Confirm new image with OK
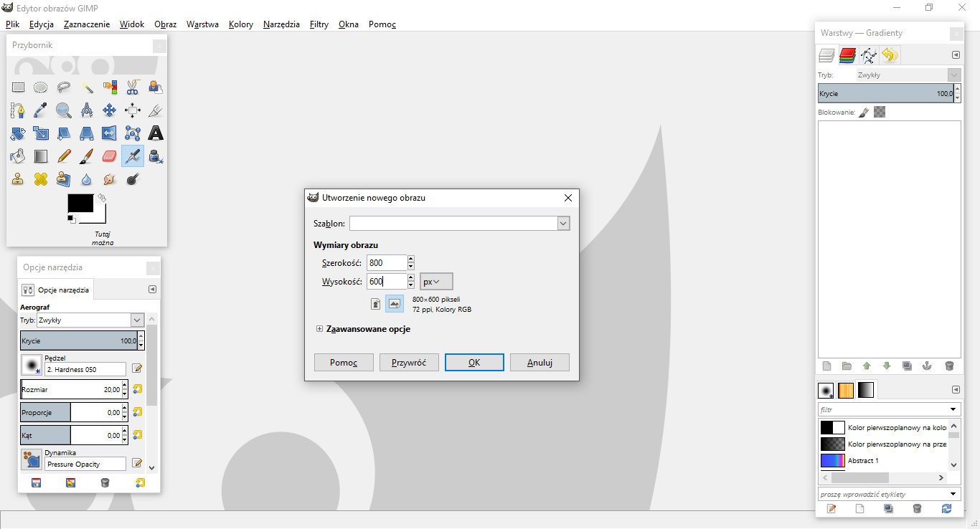Viewport: 980px width, 529px height. tap(474, 362)
